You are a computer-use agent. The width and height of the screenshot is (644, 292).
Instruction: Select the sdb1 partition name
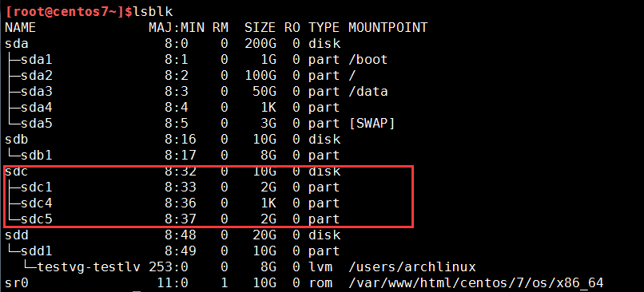pyautogui.click(x=36, y=156)
